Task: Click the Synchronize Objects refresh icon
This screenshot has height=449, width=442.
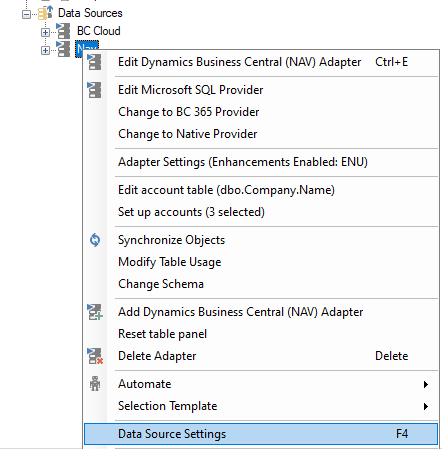Action: (x=95, y=240)
